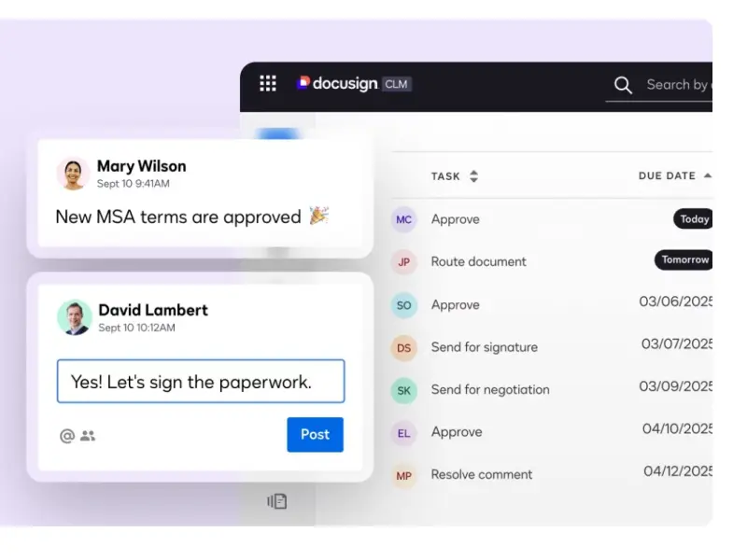
Task: Sort by the DUE DATE column arrow
Action: tap(707, 175)
